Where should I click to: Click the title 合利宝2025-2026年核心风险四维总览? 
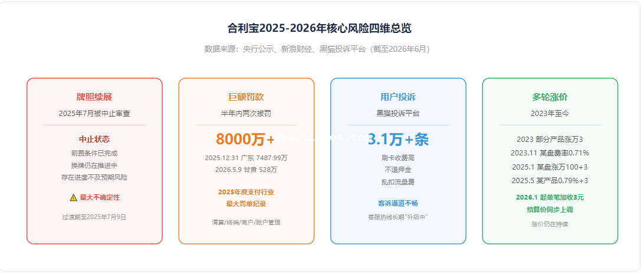[320, 28]
